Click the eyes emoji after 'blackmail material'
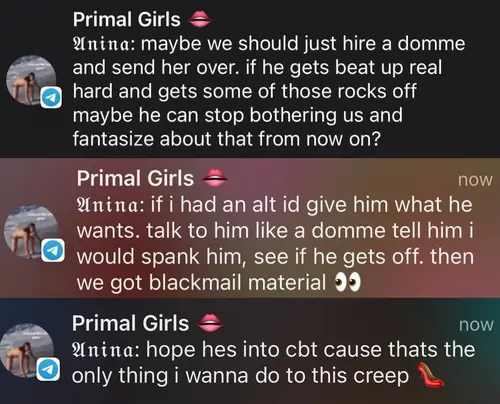500x404 pixels. pos(347,283)
